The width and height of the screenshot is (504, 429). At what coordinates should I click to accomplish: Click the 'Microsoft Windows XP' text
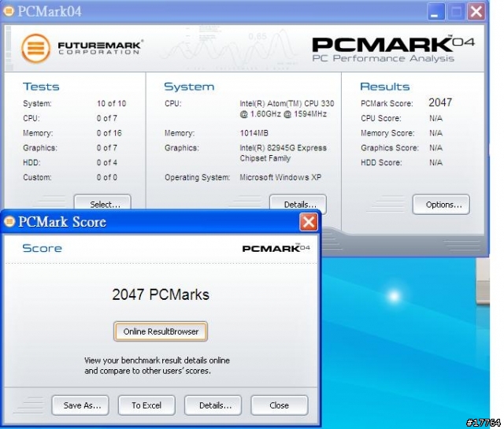280,177
